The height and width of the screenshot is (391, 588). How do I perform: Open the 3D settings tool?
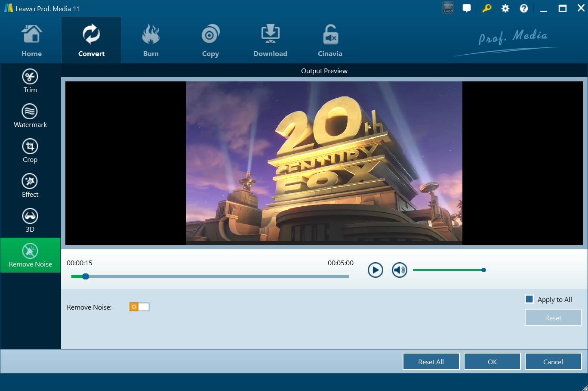coord(30,220)
